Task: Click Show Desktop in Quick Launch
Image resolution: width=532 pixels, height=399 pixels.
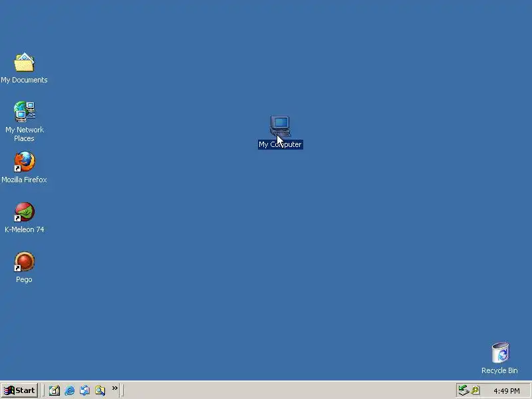Action: point(55,390)
